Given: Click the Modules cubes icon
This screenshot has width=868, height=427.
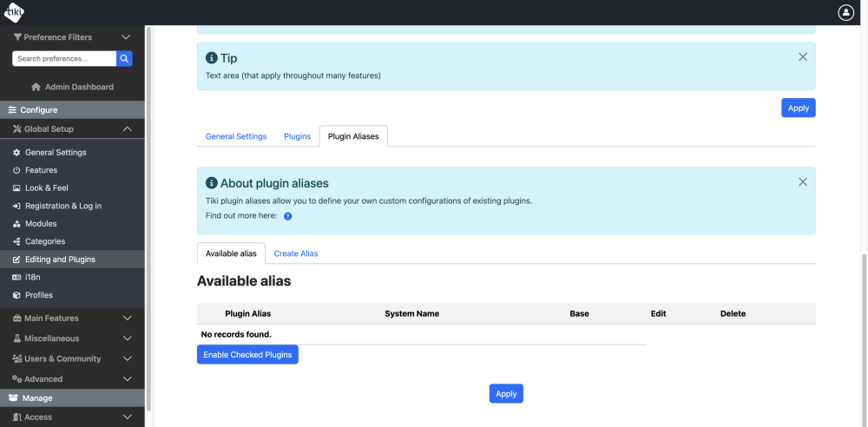Looking at the screenshot, I should click(16, 224).
